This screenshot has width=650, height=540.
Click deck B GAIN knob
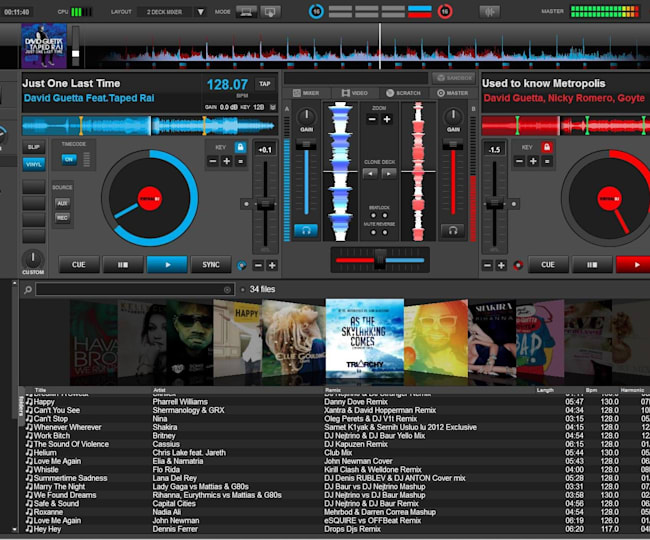click(x=453, y=117)
